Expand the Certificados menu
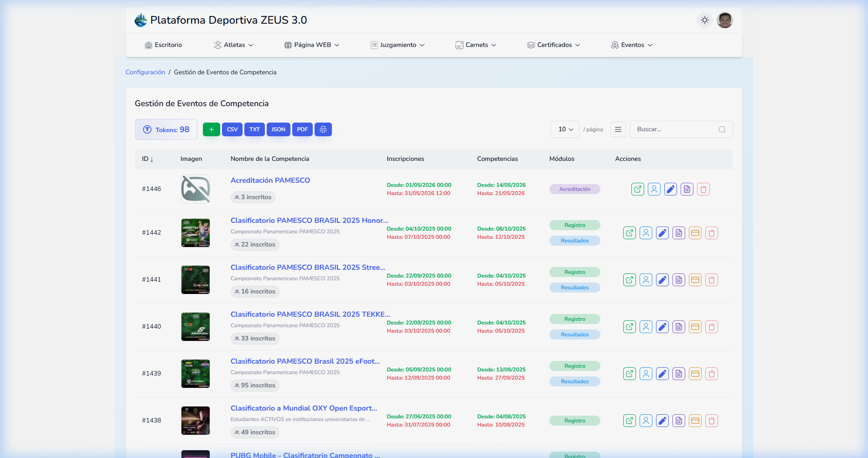Screen dimensions: 868x458 pos(553,45)
